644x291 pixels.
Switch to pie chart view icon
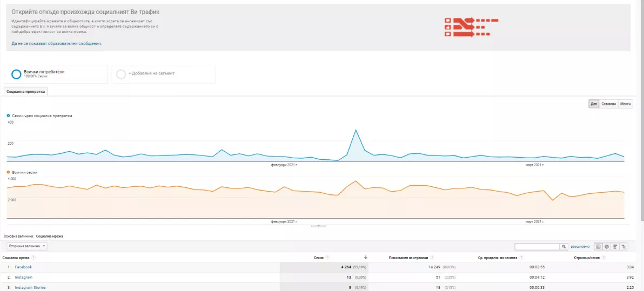pos(607,247)
